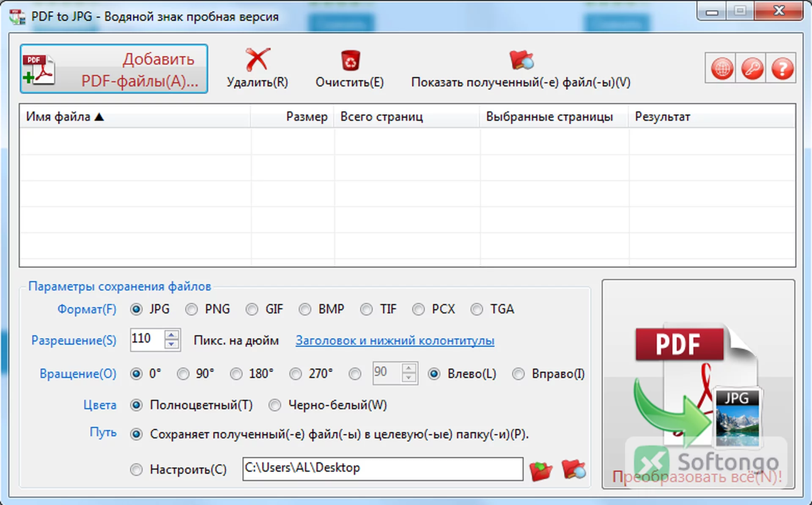Increase resolution with spinner up arrow
The image size is (812, 505).
coord(171,335)
